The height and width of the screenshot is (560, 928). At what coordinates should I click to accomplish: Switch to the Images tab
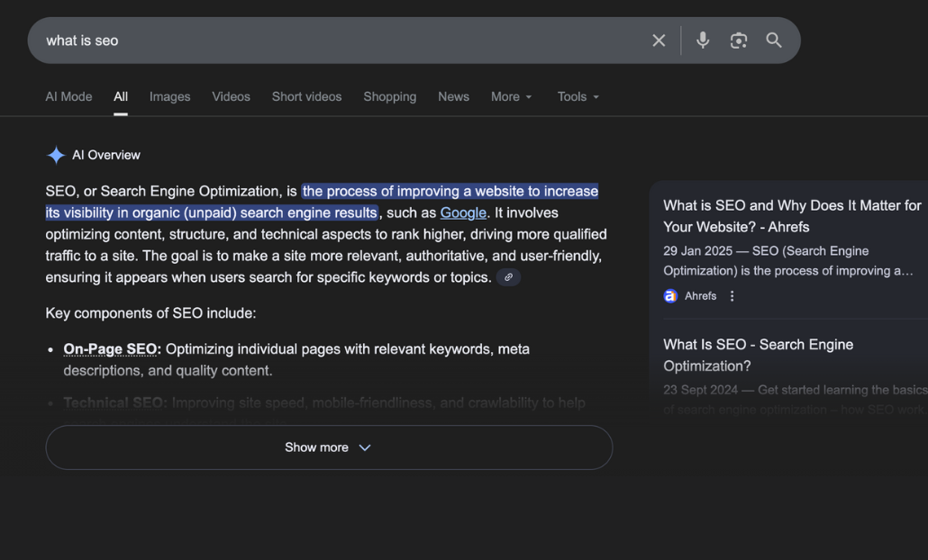pyautogui.click(x=169, y=96)
